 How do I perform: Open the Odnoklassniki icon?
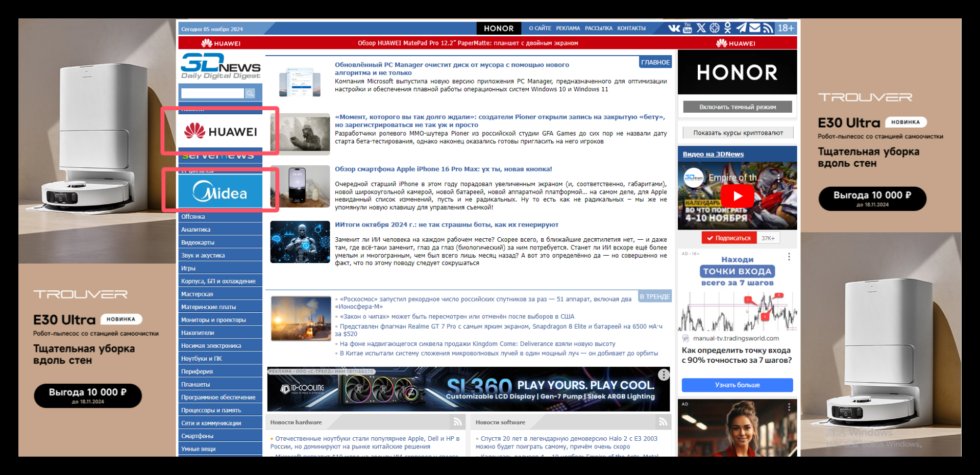click(x=727, y=28)
